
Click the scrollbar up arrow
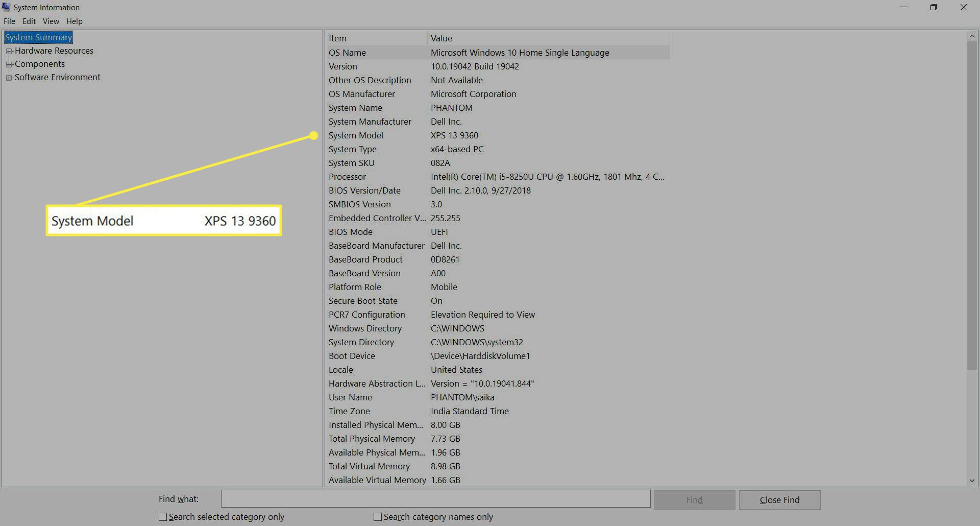tap(972, 36)
